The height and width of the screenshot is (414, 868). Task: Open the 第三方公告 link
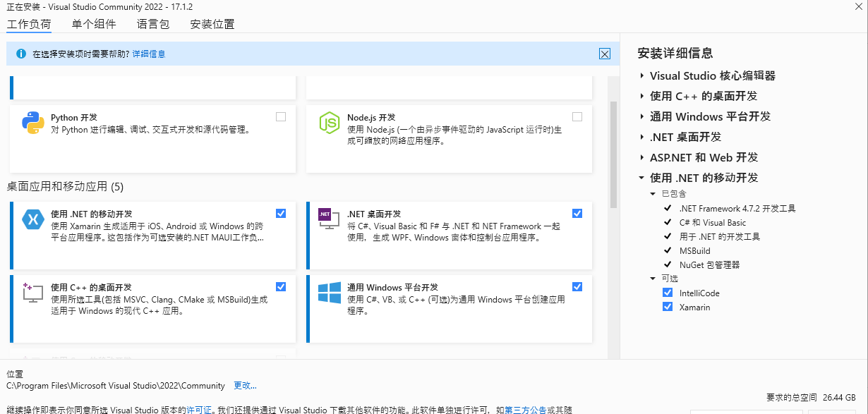tap(525, 409)
